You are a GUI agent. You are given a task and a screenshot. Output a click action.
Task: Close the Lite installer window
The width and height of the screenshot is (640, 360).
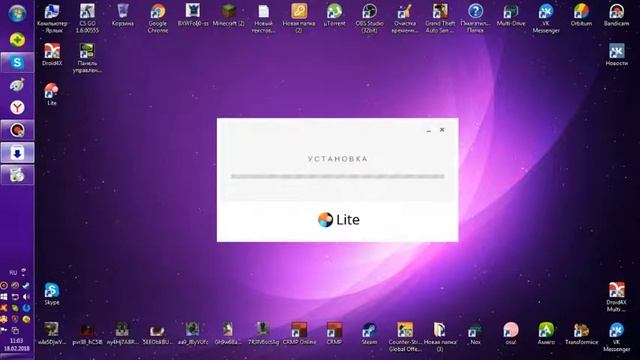[x=442, y=130]
